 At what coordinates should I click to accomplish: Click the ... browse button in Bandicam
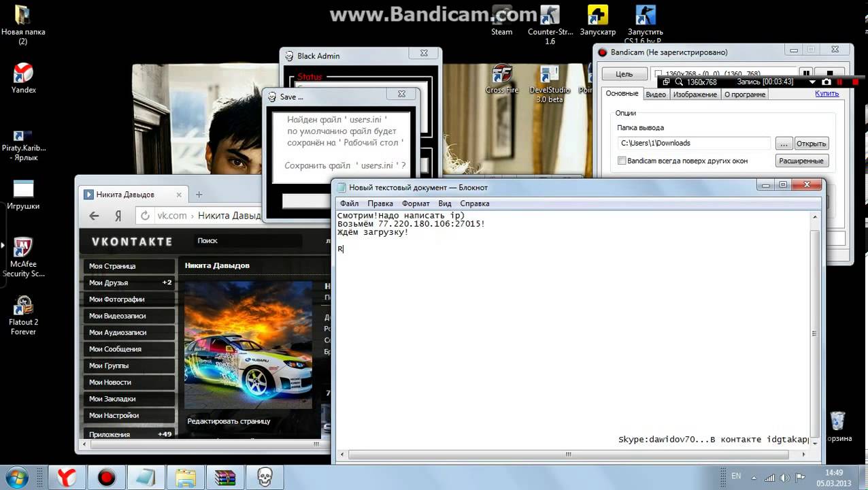[x=784, y=144]
